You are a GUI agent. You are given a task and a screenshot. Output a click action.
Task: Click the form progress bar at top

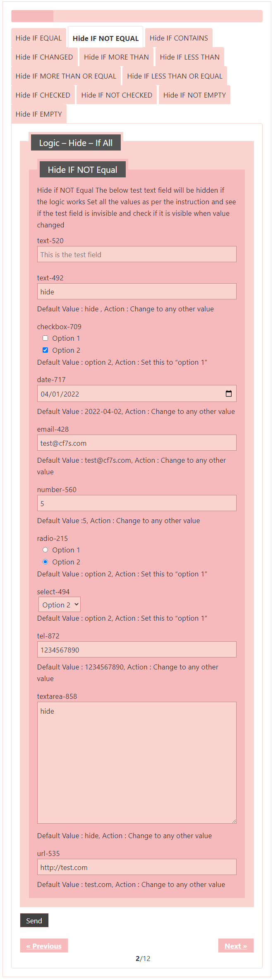pos(137,16)
